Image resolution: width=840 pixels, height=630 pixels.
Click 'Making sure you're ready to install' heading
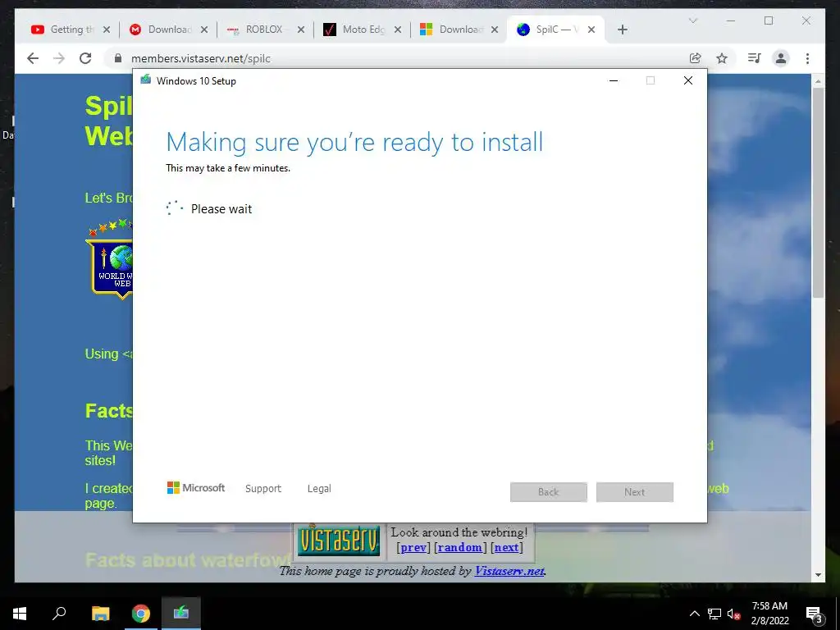coord(354,142)
